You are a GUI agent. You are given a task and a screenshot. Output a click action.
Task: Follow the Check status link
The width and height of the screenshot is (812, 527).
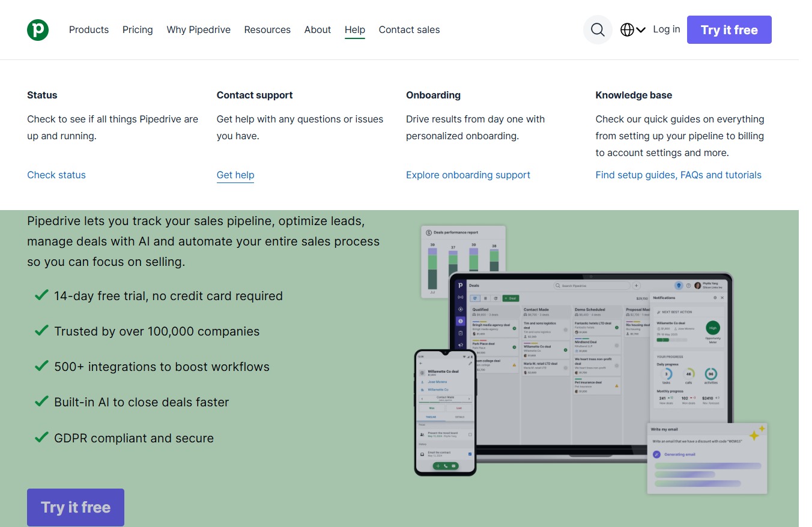pyautogui.click(x=56, y=175)
